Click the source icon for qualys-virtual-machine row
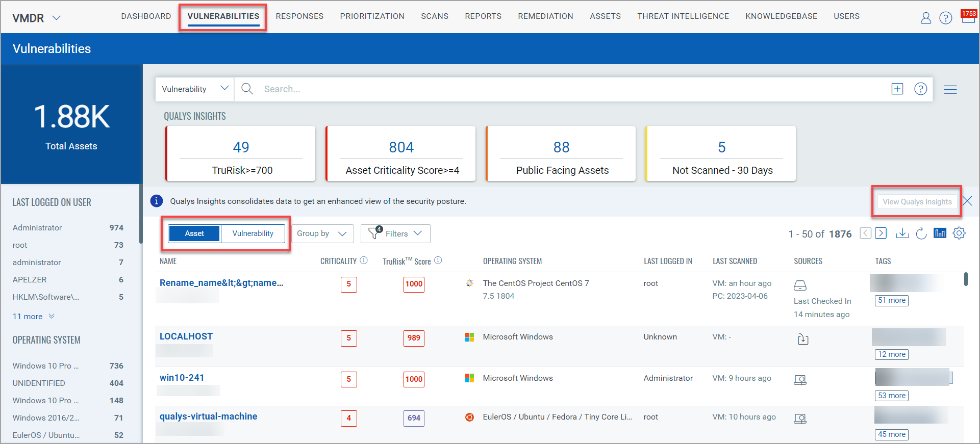This screenshot has width=980, height=444. [x=800, y=419]
